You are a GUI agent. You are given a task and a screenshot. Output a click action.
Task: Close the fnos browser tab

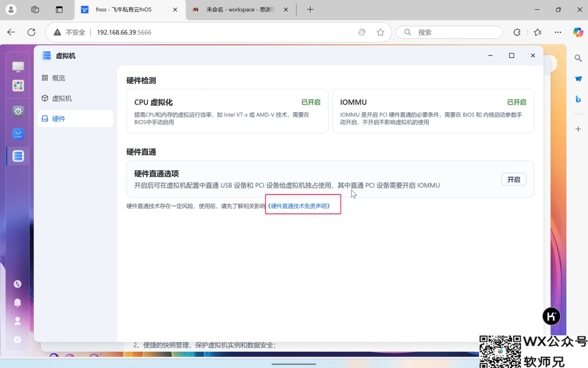[x=175, y=10]
